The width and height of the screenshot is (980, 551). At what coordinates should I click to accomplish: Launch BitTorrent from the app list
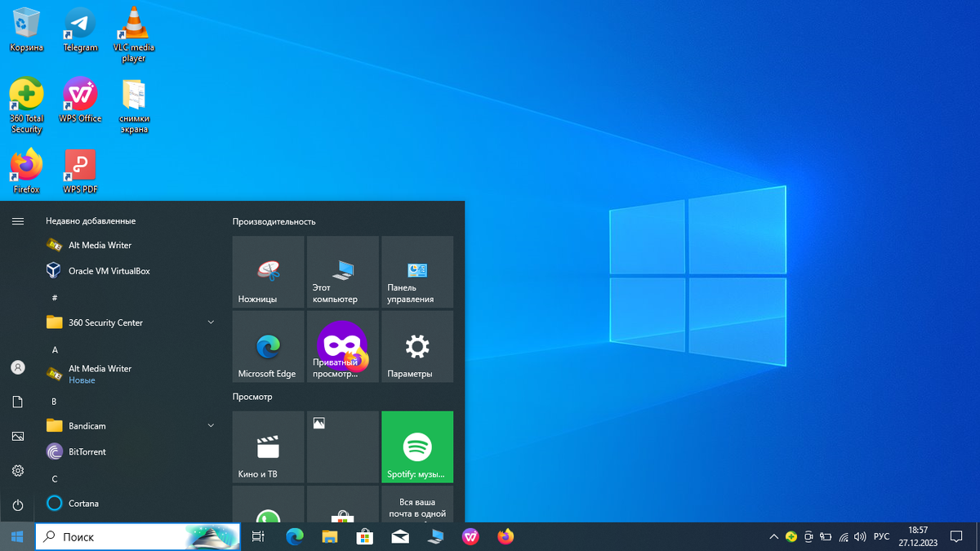tap(131, 451)
